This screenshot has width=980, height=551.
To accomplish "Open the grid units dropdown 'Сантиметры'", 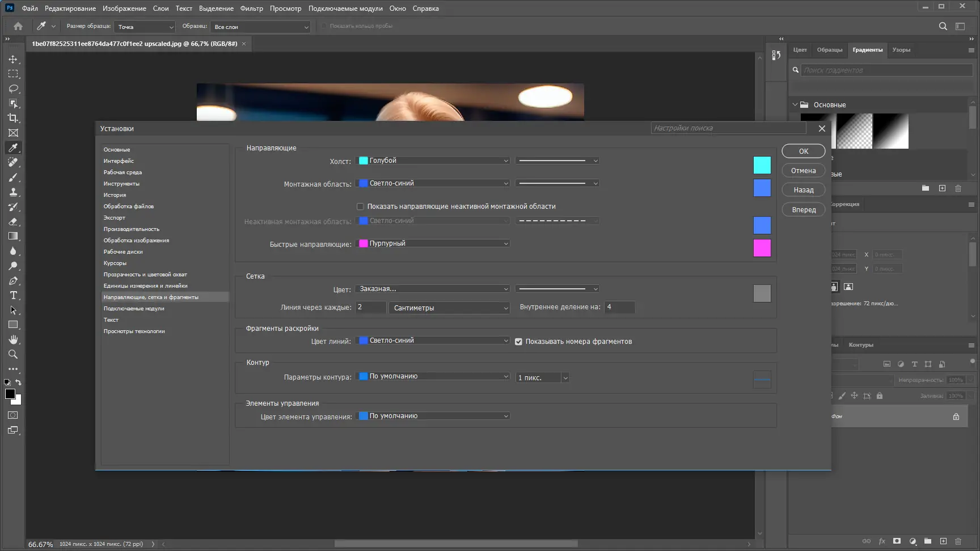I will coord(449,308).
